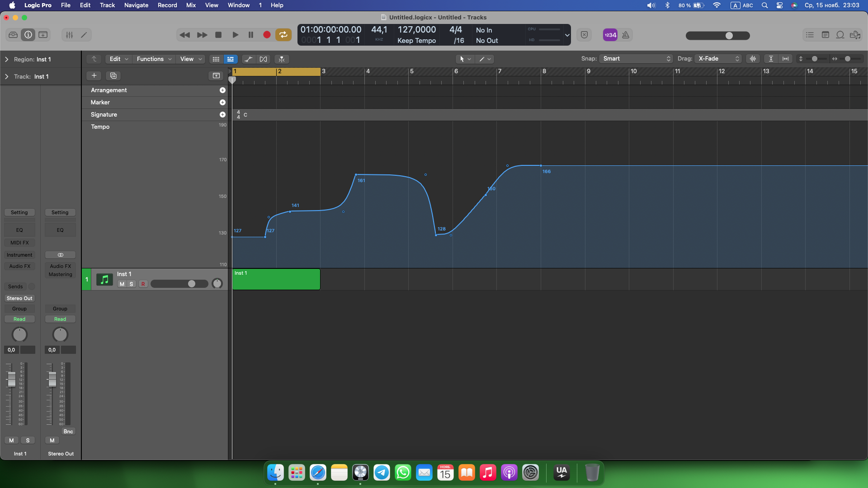The width and height of the screenshot is (868, 488).
Task: Click the vertical auto zoom icon
Action: (771, 59)
